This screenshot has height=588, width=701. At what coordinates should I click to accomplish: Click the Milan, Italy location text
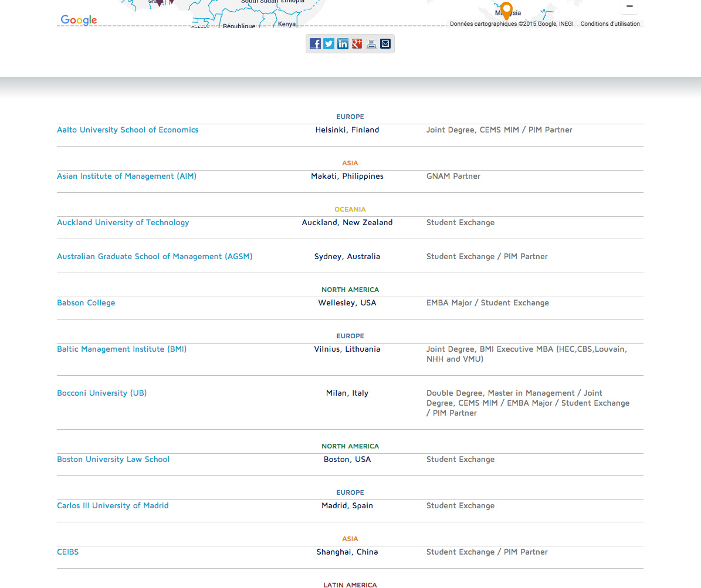coord(347,393)
